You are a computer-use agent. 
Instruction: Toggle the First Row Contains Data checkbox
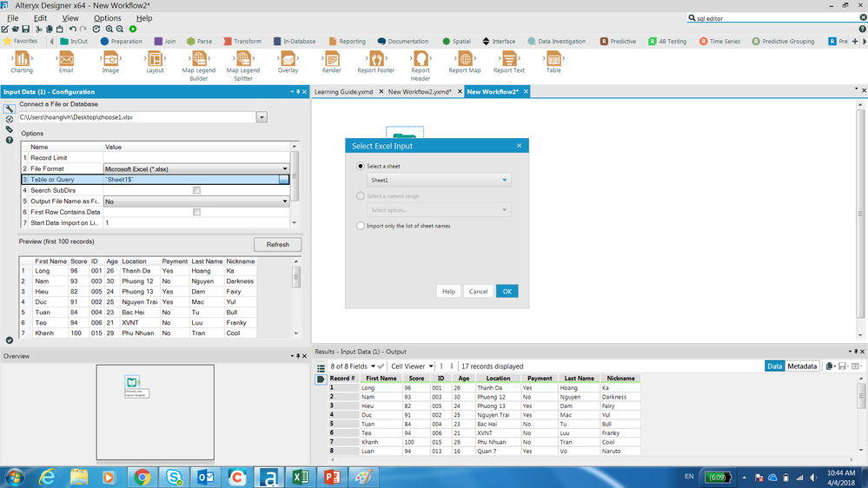point(196,212)
